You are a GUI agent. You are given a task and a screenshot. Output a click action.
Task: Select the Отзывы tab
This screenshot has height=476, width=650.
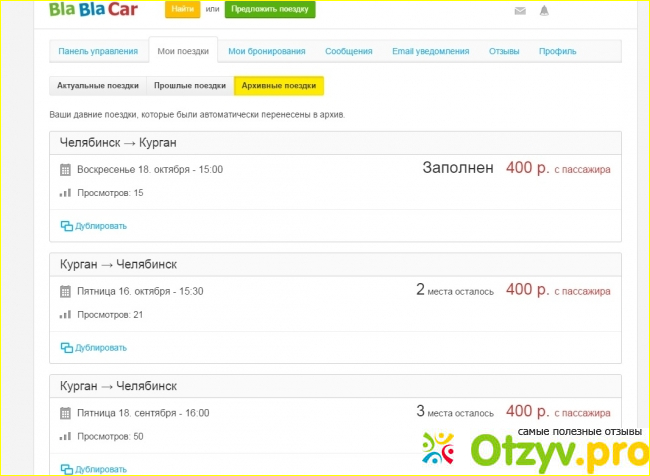tap(504, 51)
